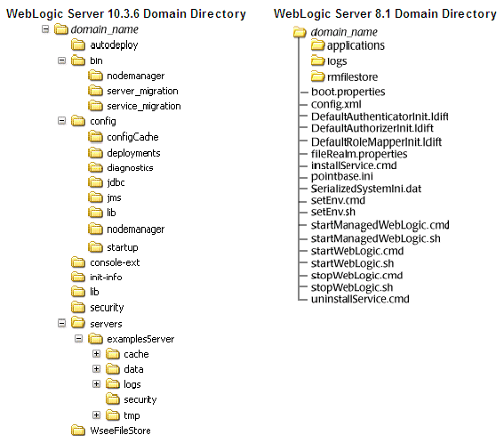
Task: Select DefaultRoleMapperInit.ldift entry
Action: pyautogui.click(x=376, y=141)
